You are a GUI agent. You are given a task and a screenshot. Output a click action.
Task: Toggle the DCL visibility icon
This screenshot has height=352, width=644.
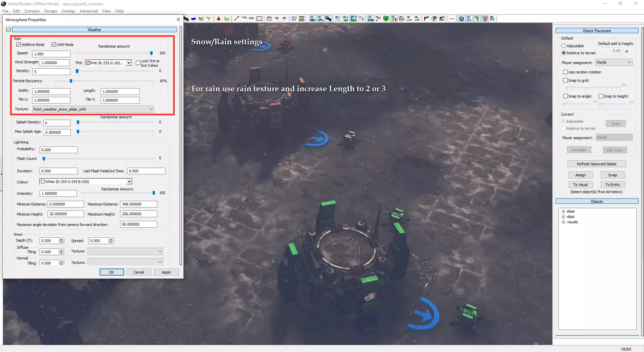(x=469, y=19)
